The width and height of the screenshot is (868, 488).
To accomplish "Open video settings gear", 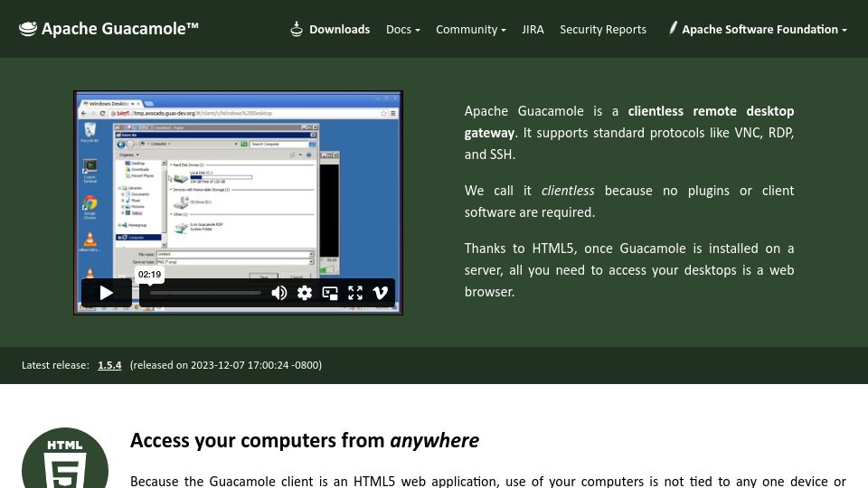I will [x=305, y=293].
